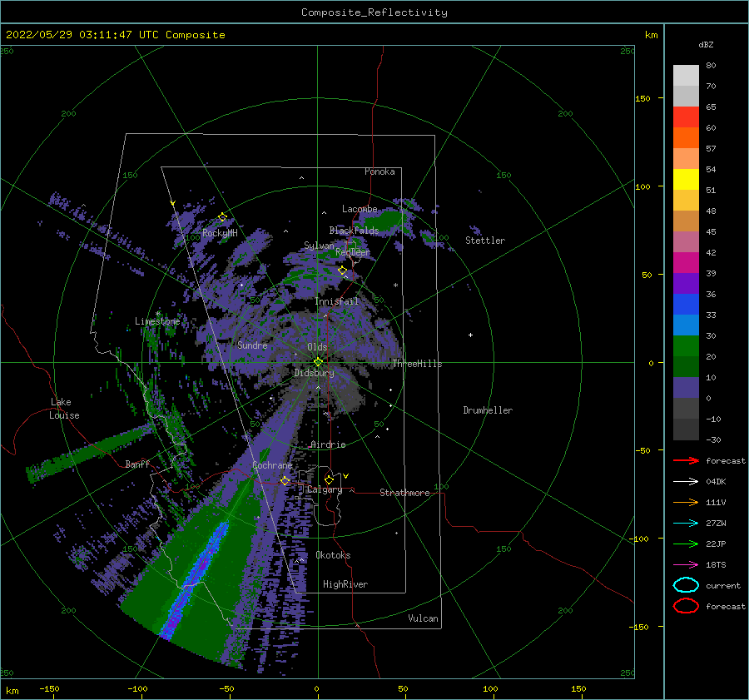This screenshot has width=749, height=700.
Task: Click the Innisfail city label
Action: (x=336, y=301)
